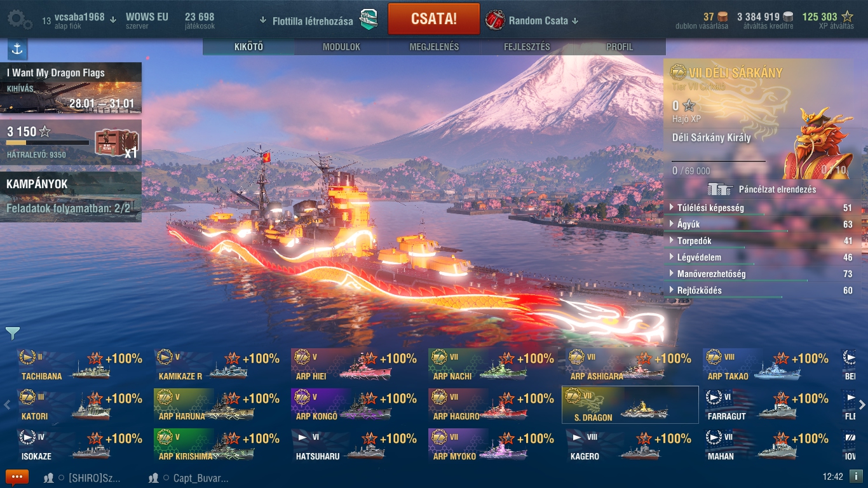This screenshot has width=868, height=488.
Task: Click the XP conversion star icon
Action: click(x=847, y=17)
